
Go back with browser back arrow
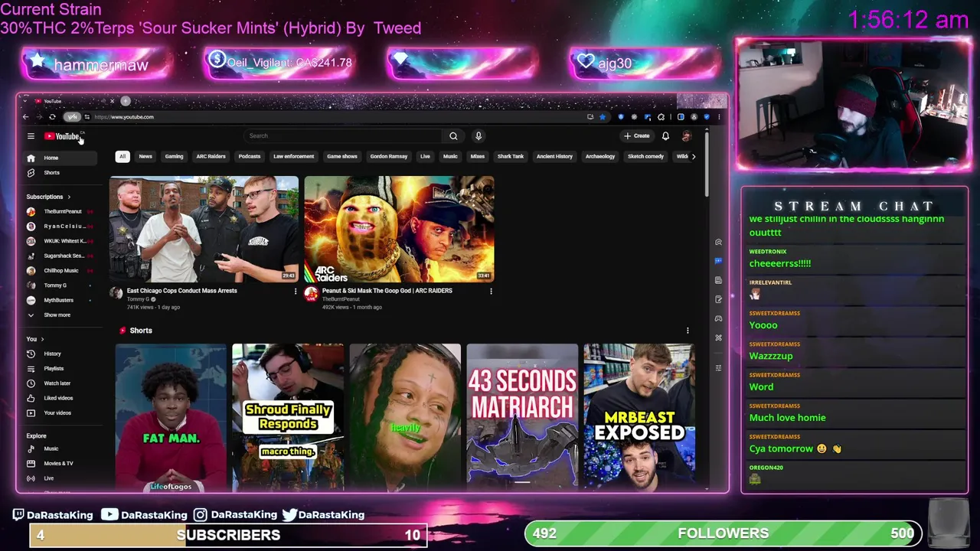(25, 117)
